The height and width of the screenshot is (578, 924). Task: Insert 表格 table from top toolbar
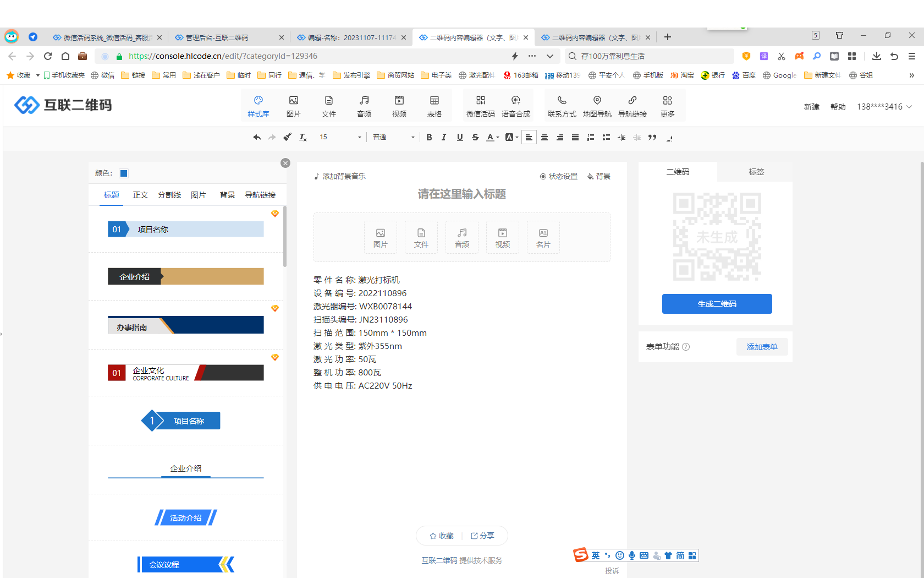click(x=434, y=106)
